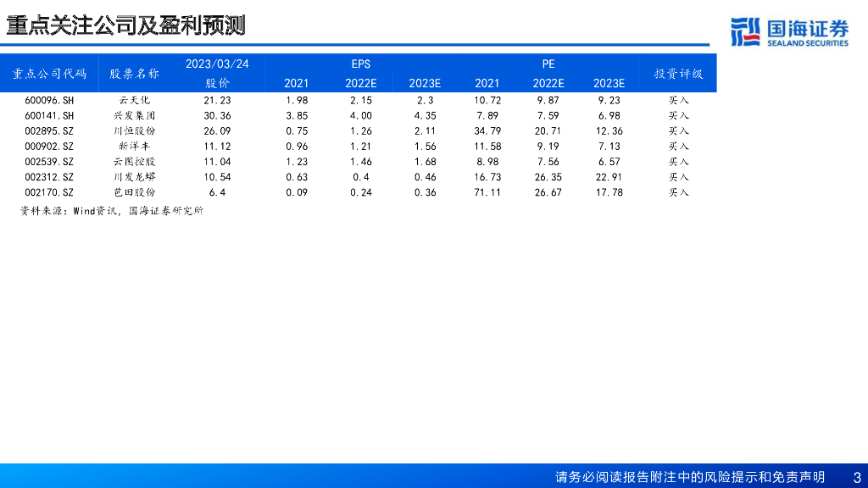
Task: Click PE value 17.78
Action: coord(609,192)
